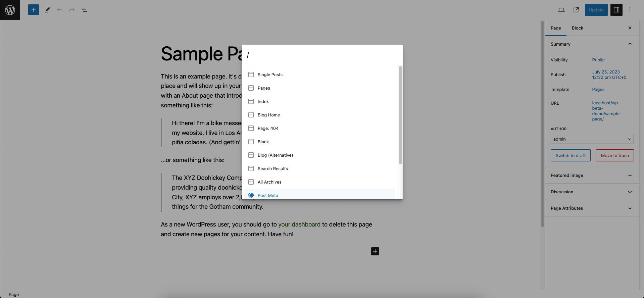Click the Index template icon

coord(251,101)
